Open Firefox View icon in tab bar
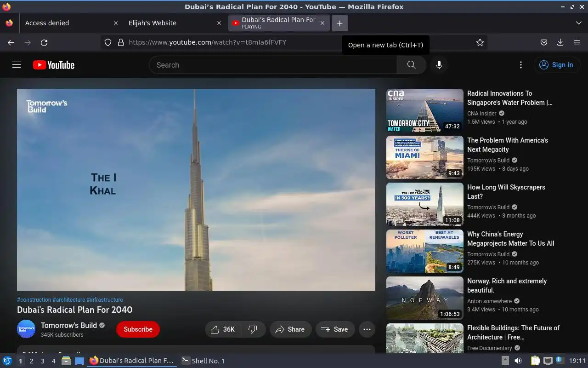The height and width of the screenshot is (368, 588). click(9, 23)
